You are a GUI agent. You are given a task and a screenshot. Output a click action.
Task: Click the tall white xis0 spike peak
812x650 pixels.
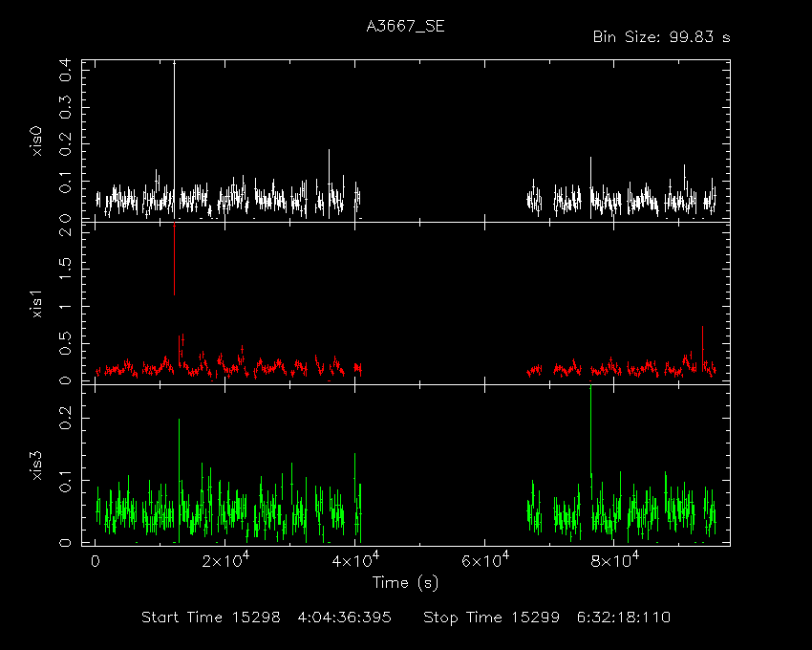[174, 63]
